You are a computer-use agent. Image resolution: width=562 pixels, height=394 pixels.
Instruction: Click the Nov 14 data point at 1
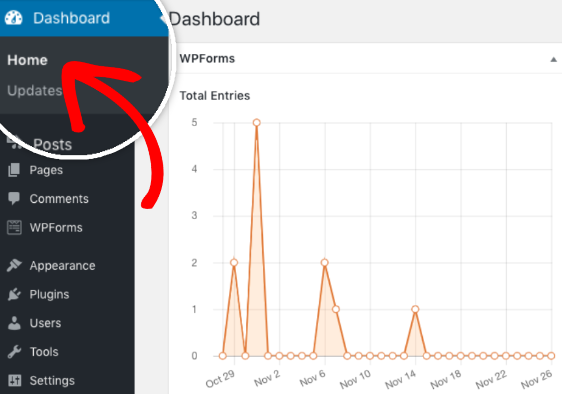point(415,309)
